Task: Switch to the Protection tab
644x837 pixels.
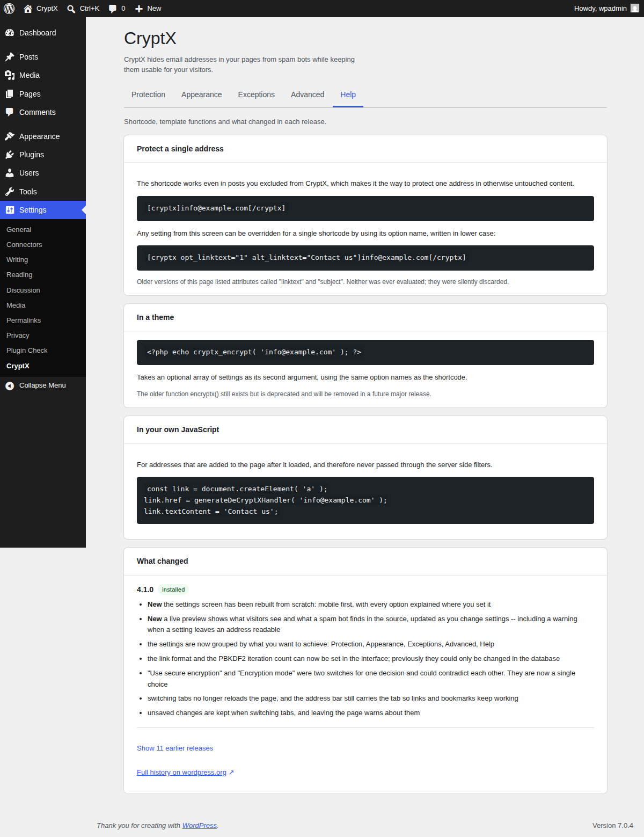Action: click(148, 94)
